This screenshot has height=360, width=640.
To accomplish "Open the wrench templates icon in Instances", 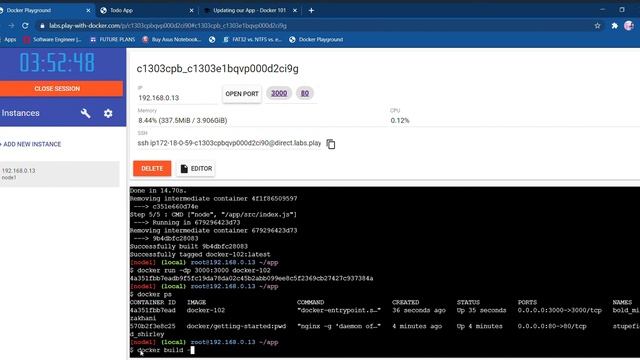I will [x=85, y=113].
